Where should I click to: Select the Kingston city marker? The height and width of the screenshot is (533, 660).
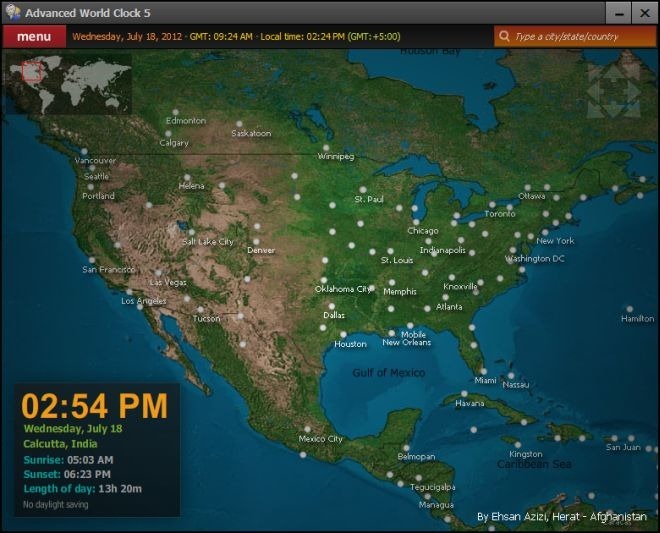click(518, 445)
